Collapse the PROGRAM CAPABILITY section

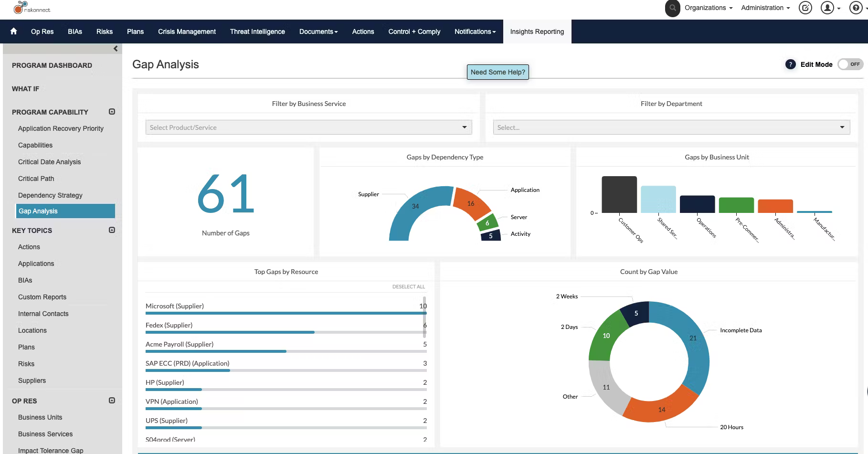112,111
